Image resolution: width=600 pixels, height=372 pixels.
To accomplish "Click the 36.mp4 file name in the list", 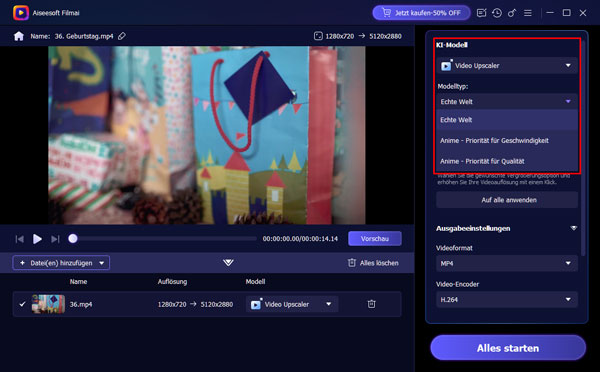I will (x=81, y=305).
